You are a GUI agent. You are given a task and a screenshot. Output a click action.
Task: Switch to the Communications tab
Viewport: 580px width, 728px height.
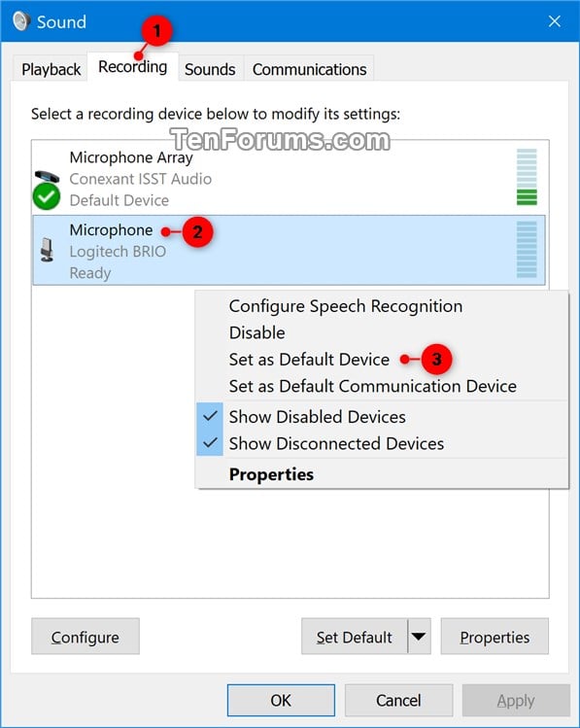click(310, 69)
